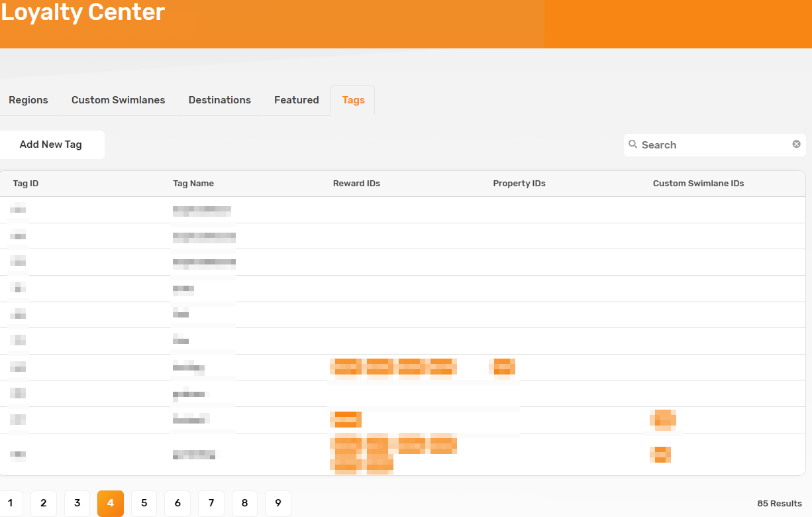Click the current page 4 button
The image size is (812, 517).
pos(111,503)
